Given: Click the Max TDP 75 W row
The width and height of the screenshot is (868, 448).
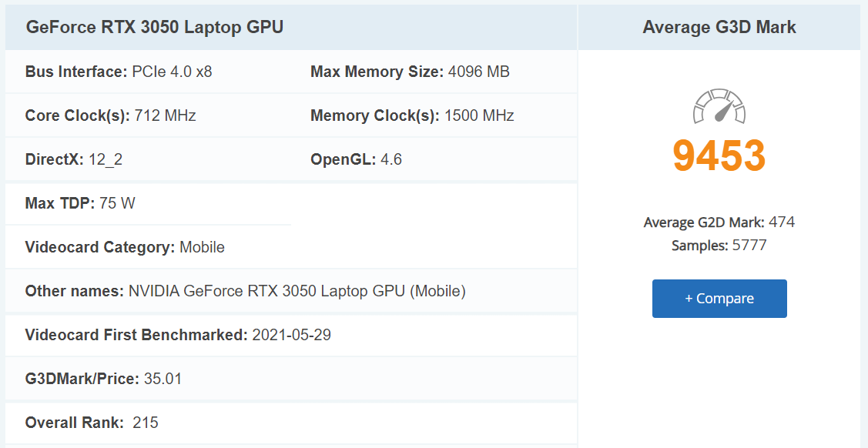Looking at the screenshot, I should (x=80, y=203).
